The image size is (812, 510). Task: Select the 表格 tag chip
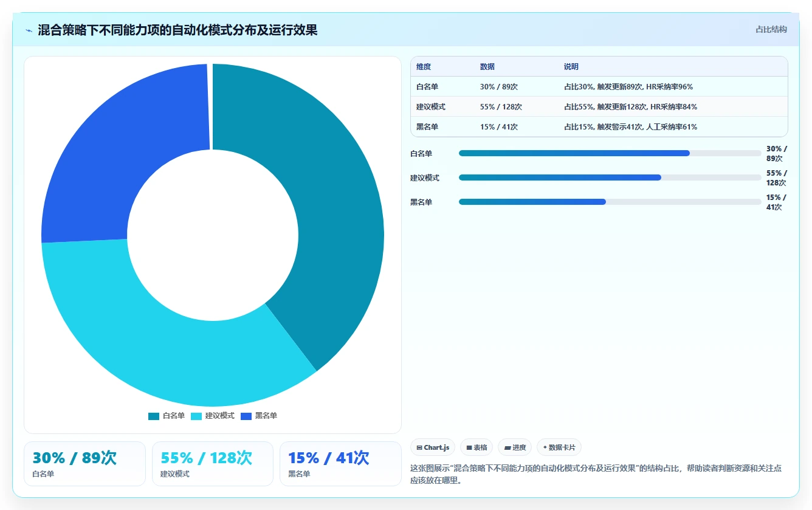[x=477, y=447]
